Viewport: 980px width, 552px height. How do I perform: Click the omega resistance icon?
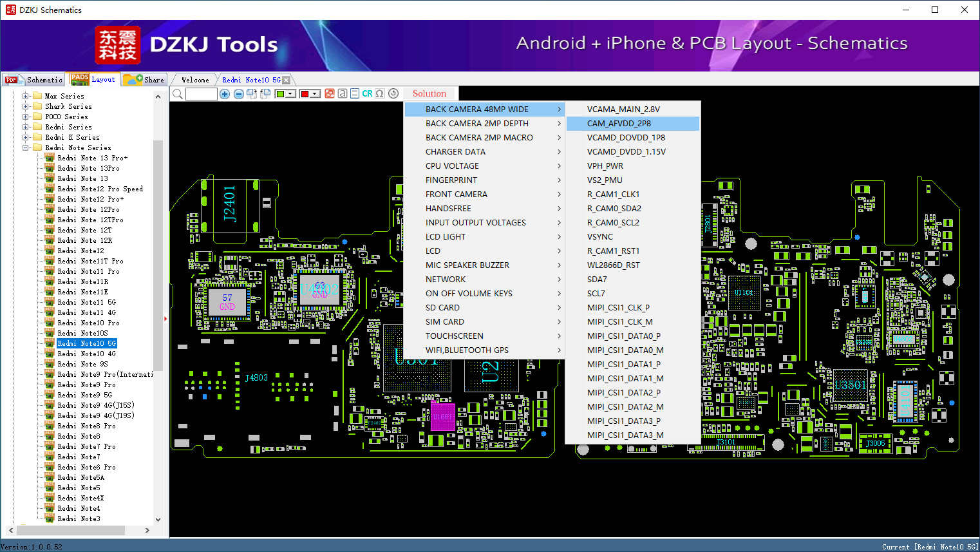380,93
